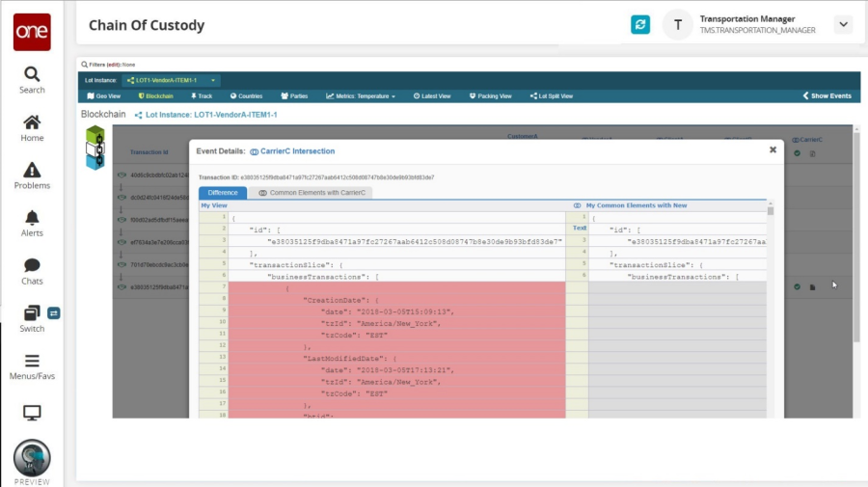Open the Problems warning icon
This screenshot has width=868, height=487.
(32, 176)
